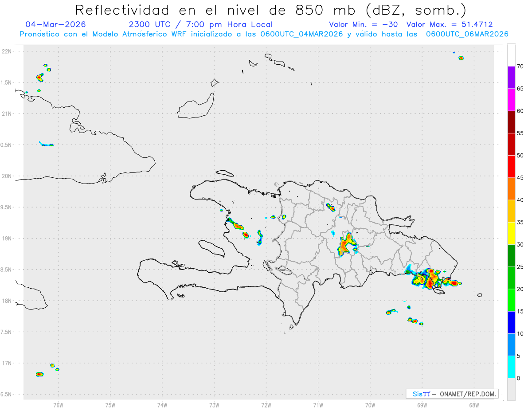Click the Valor Min. = -30 text
This screenshot has height=411, width=532.
click(364, 24)
